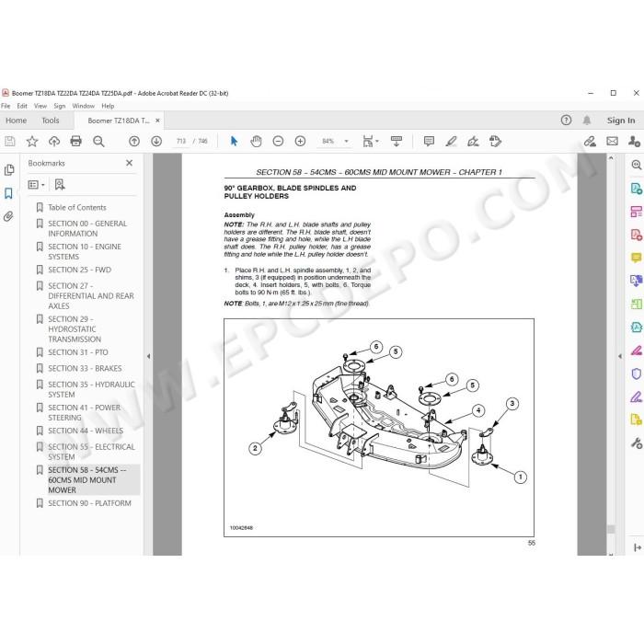This screenshot has height=644, width=644.
Task: Click the page number field showing 713
Action: pos(181,142)
